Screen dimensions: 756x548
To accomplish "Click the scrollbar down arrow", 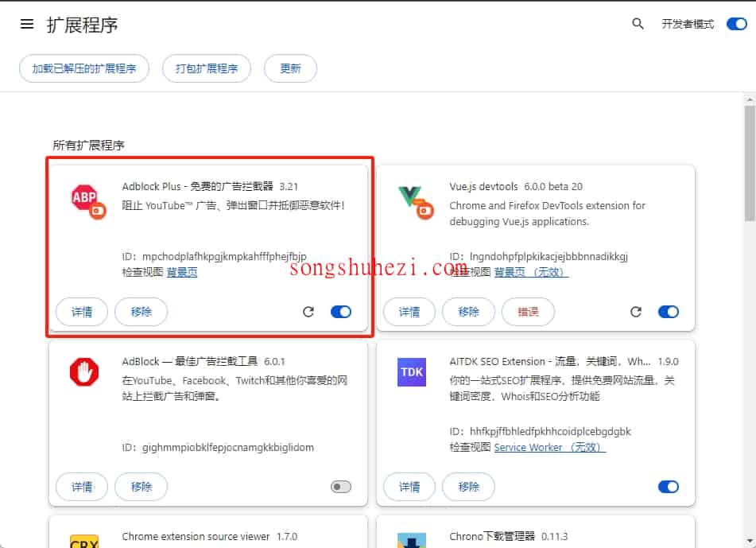I will click(x=750, y=541).
